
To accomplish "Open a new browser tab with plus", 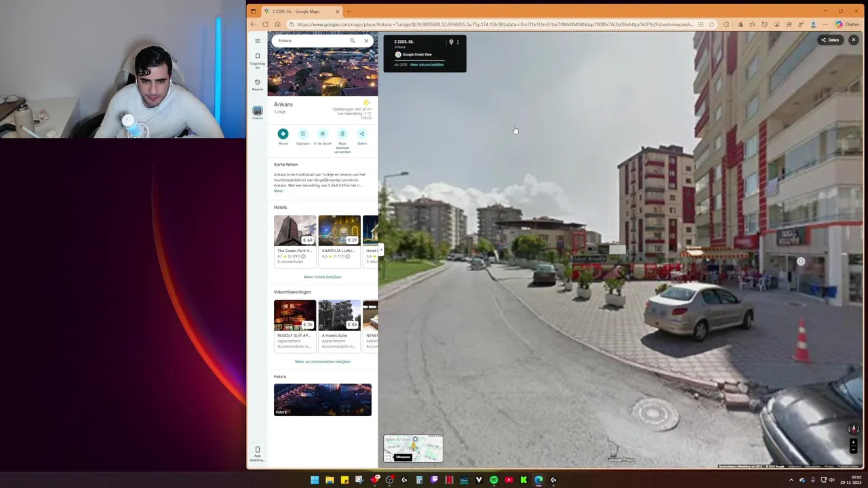I will tap(349, 12).
